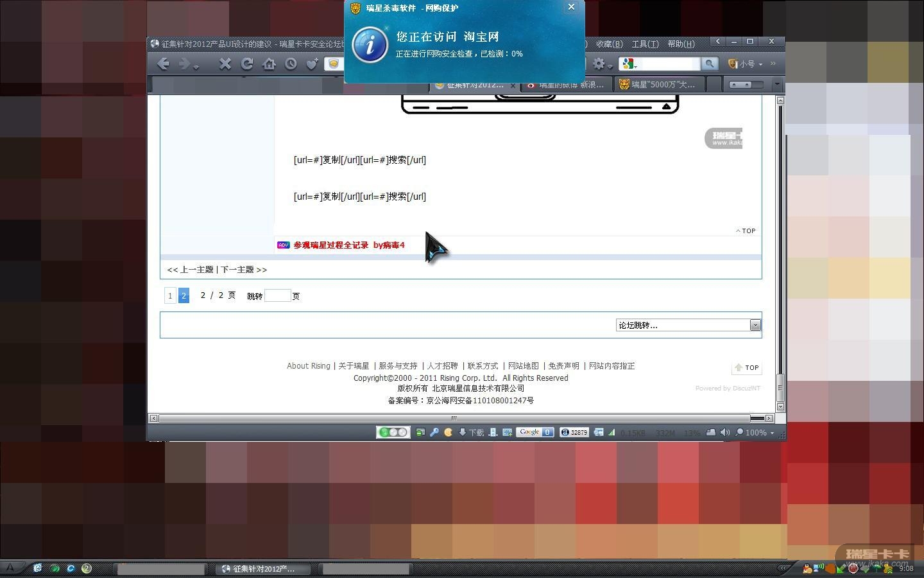The width and height of the screenshot is (924, 578).
Task: Click inside the toolbar search box
Action: 669,64
